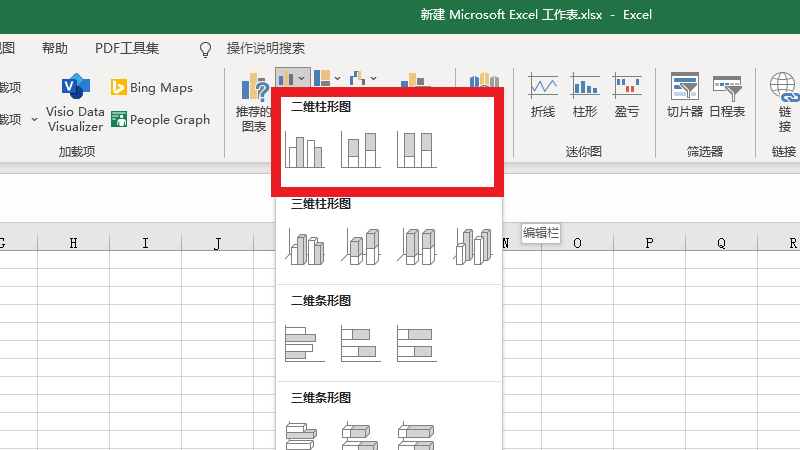Insert a 3D stacked column chart
Screen dimensions: 800x450
(x=360, y=246)
